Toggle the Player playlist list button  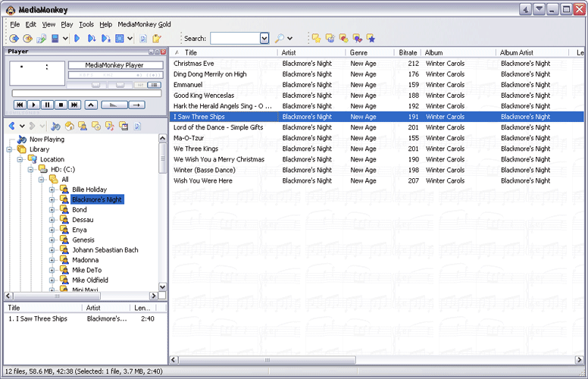click(155, 85)
